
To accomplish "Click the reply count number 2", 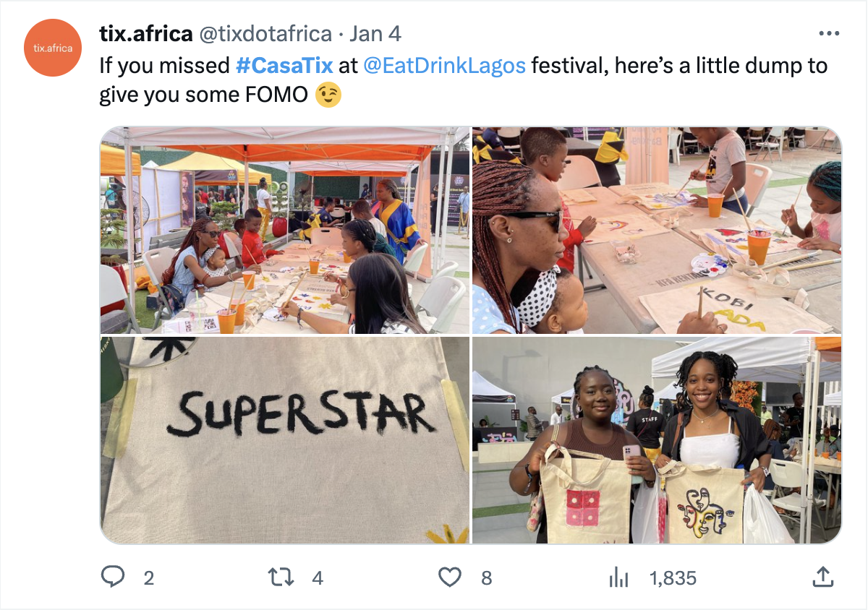I will pos(148,577).
